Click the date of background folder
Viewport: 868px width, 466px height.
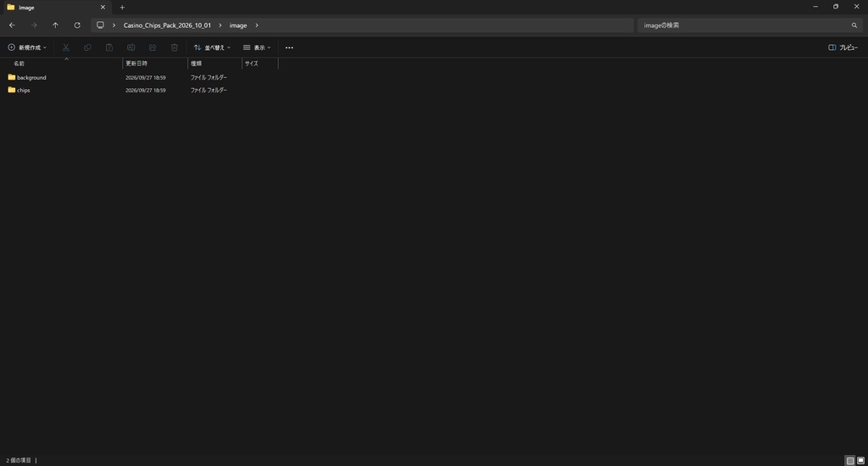tap(146, 77)
